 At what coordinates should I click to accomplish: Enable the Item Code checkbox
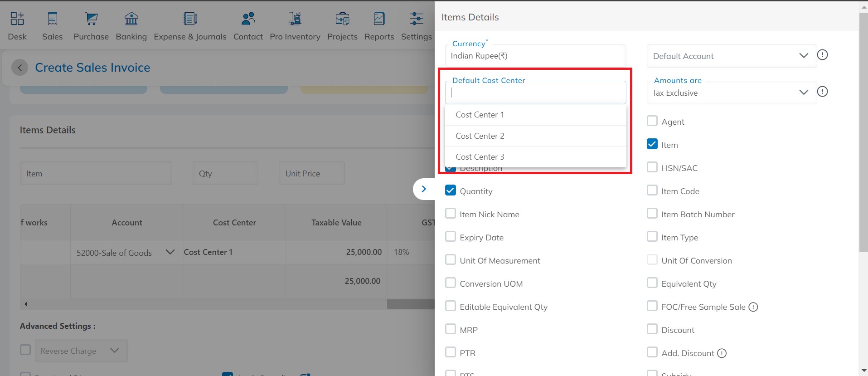(652, 190)
